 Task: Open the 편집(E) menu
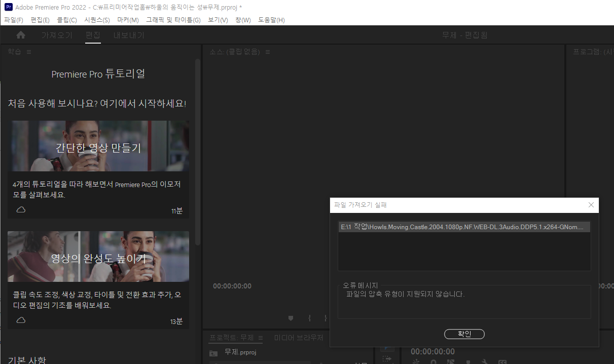40,20
